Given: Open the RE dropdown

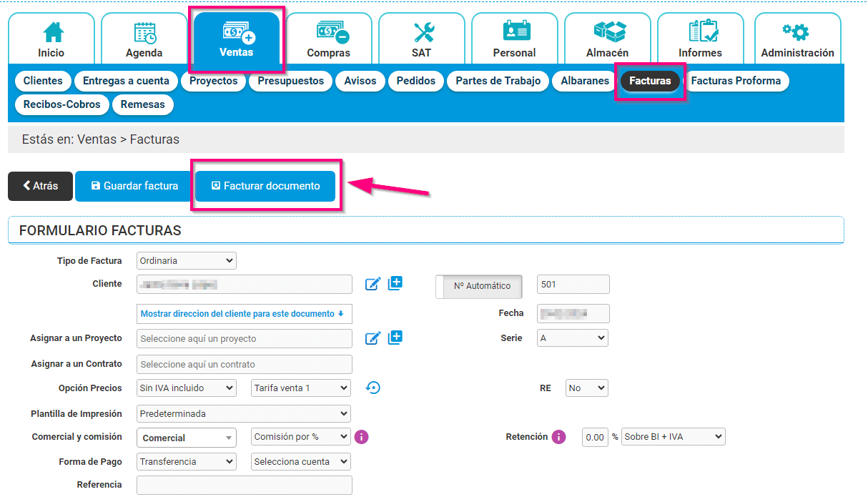Looking at the screenshot, I should (586, 388).
